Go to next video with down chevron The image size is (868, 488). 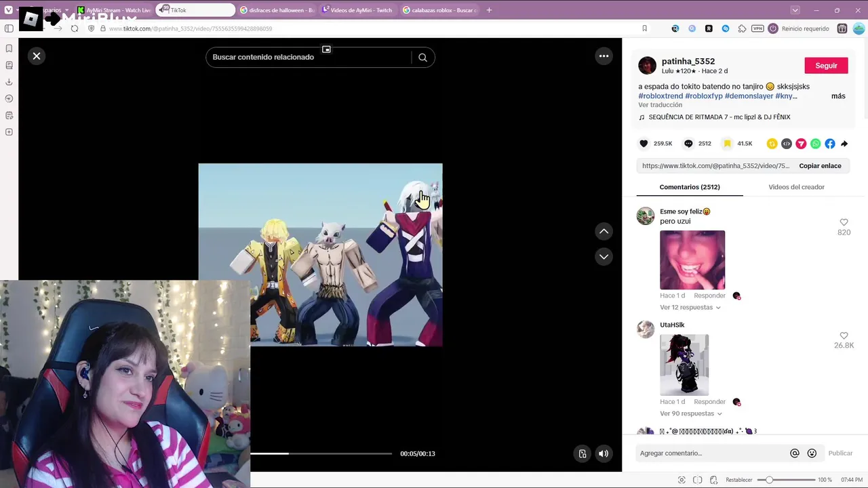point(604,257)
